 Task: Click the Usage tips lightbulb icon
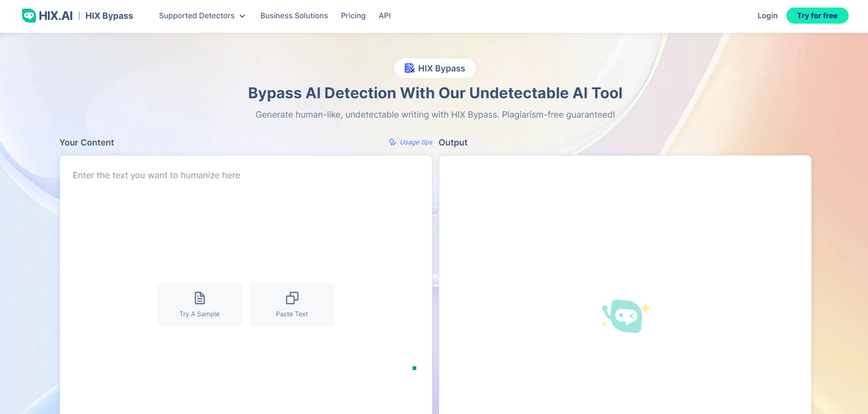click(393, 142)
